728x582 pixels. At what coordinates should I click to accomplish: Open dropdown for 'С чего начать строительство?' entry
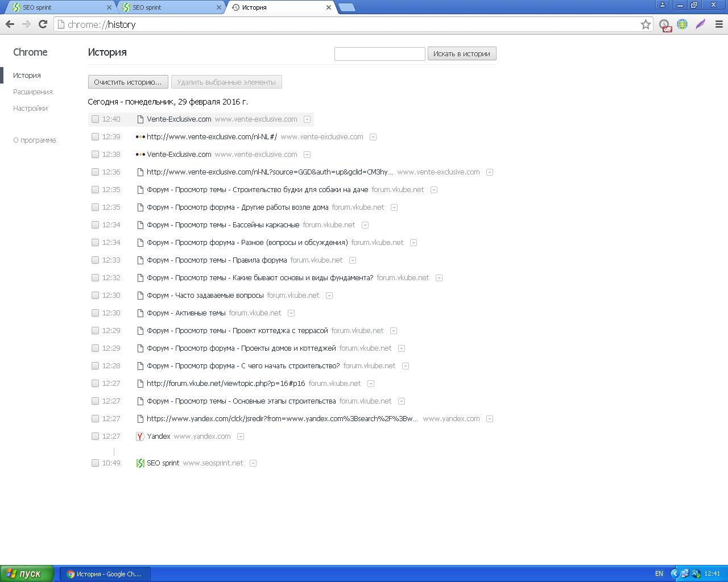(x=406, y=366)
